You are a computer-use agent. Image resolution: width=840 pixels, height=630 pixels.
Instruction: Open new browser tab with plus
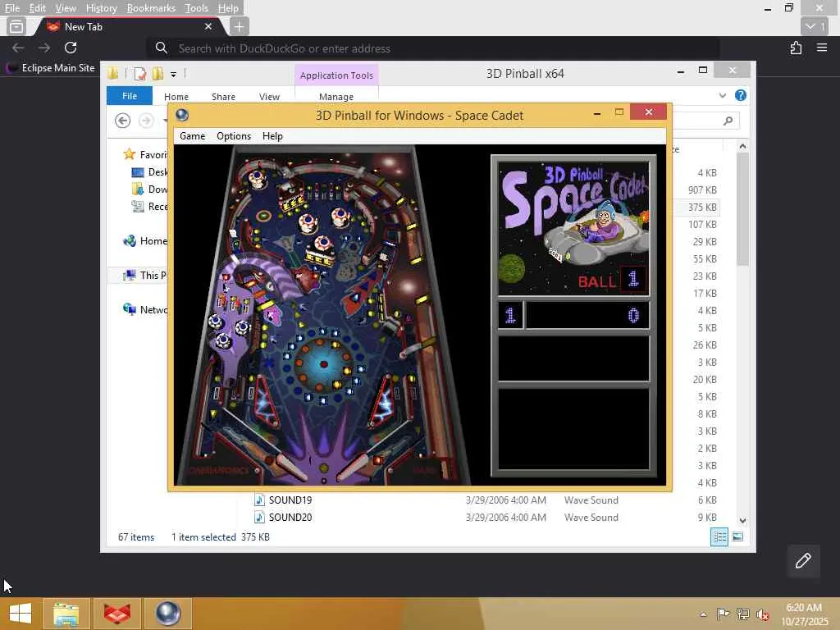pos(239,26)
